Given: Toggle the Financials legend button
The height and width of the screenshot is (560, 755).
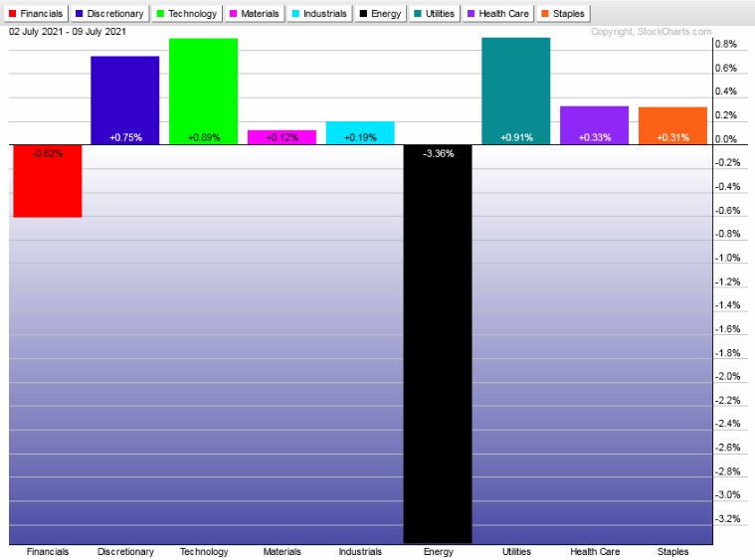Looking at the screenshot, I should [x=36, y=14].
